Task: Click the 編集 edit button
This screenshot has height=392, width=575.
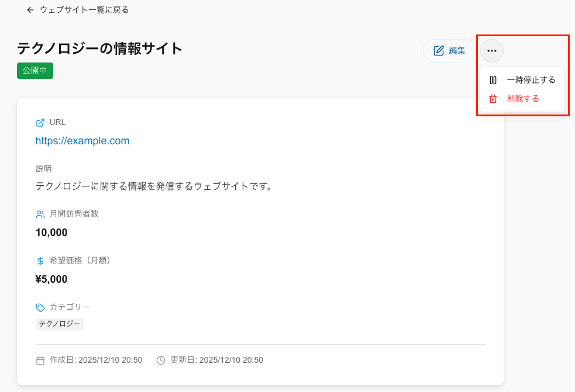Action: 449,51
